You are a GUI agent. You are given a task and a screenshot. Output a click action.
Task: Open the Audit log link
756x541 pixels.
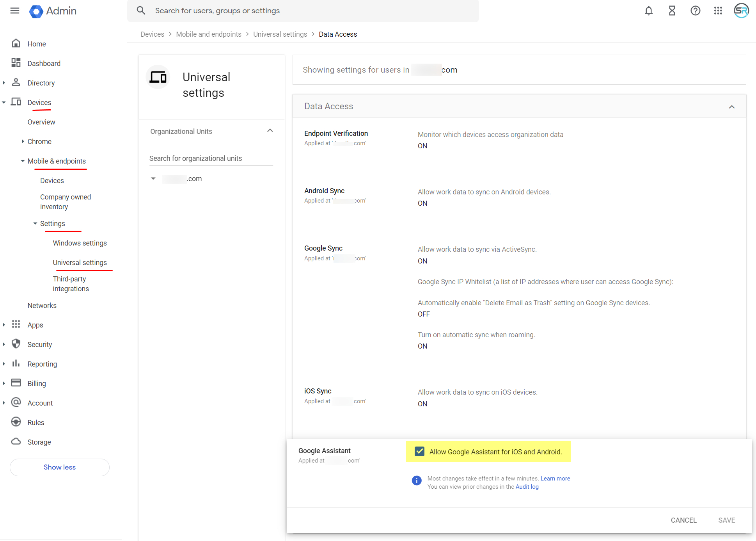pos(527,486)
